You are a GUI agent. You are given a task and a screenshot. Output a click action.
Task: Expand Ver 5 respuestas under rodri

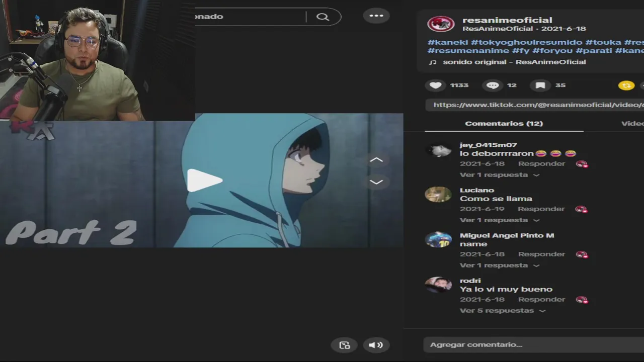(502, 311)
